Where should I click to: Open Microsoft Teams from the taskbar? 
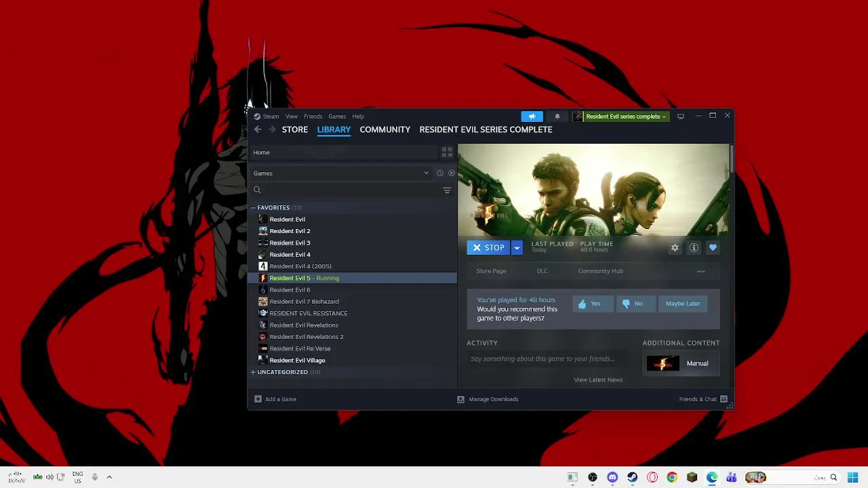[x=732, y=478]
